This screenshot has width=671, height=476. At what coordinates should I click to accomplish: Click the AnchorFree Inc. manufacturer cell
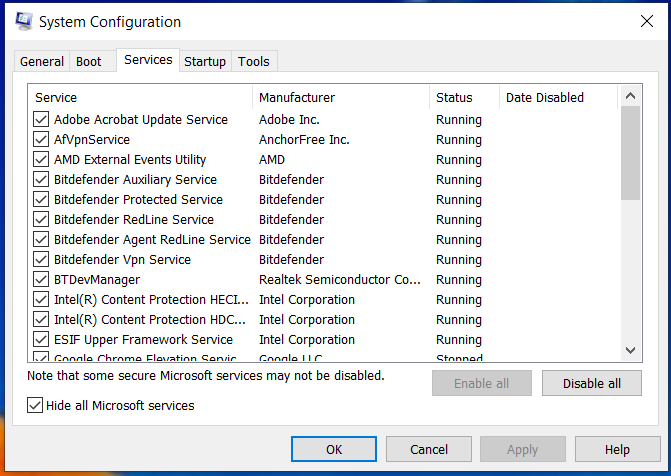point(304,140)
